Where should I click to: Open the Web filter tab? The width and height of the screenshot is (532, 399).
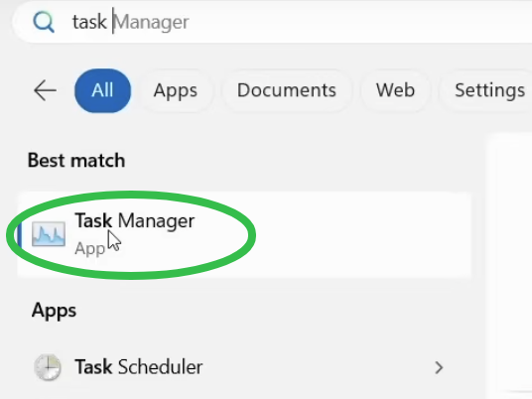tap(395, 90)
